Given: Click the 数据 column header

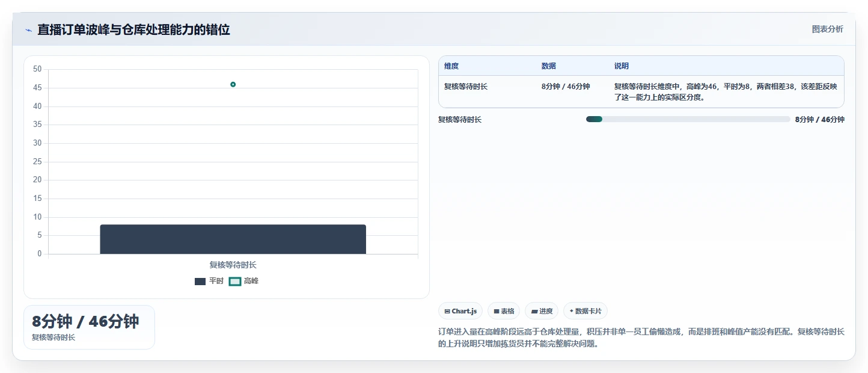Looking at the screenshot, I should click(549, 66).
